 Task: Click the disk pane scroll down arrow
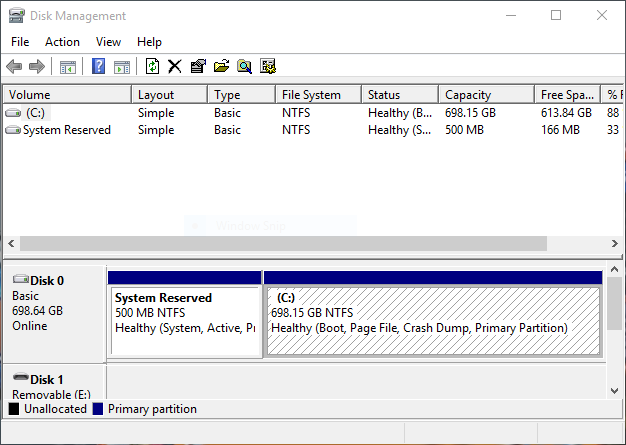click(x=614, y=391)
